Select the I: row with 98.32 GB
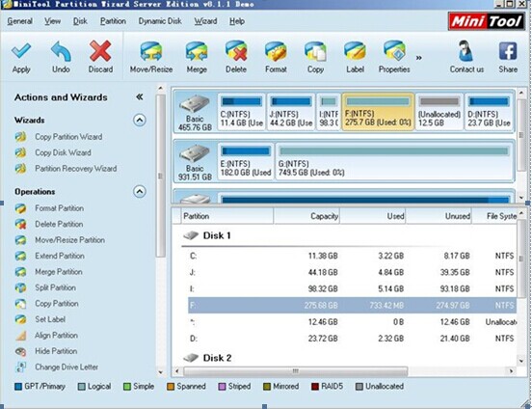This screenshot has height=409, width=532. coord(352,288)
